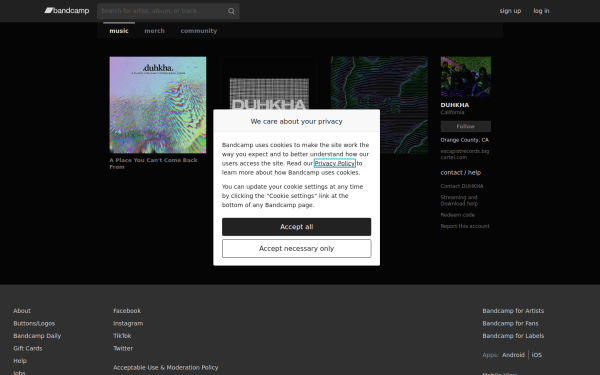The width and height of the screenshot is (600, 375).
Task: Switch to the community tab
Action: pos(199,31)
